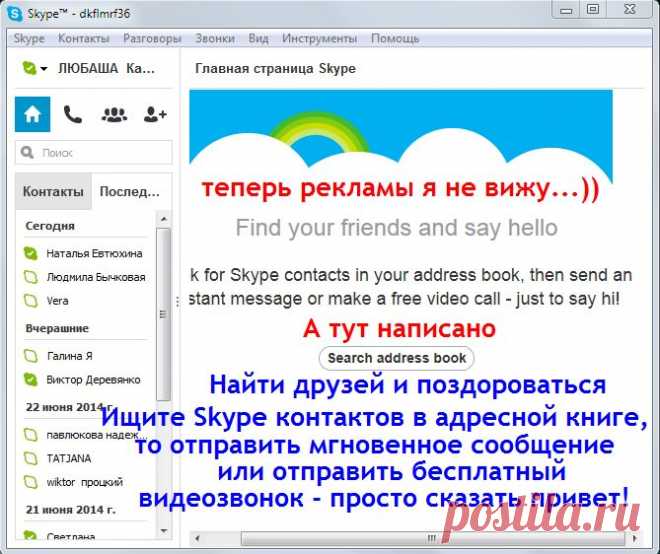Click the contact list vertical scrollbar thumb
This screenshot has height=554, width=660.
pos(163,314)
